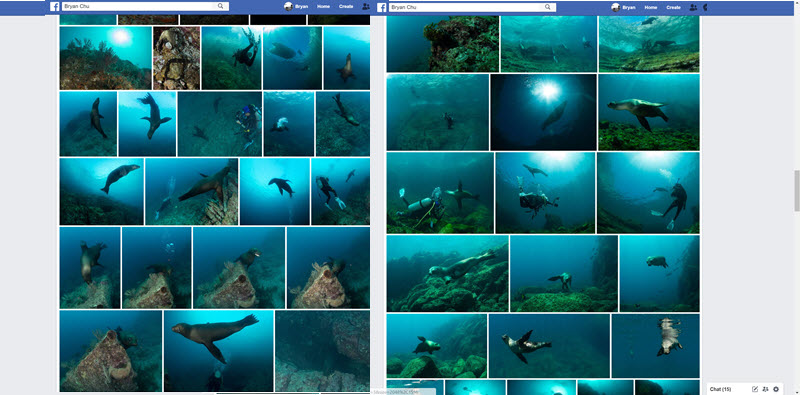The width and height of the screenshot is (800, 395).
Task: Start a new message from chat bar
Action: (x=755, y=389)
